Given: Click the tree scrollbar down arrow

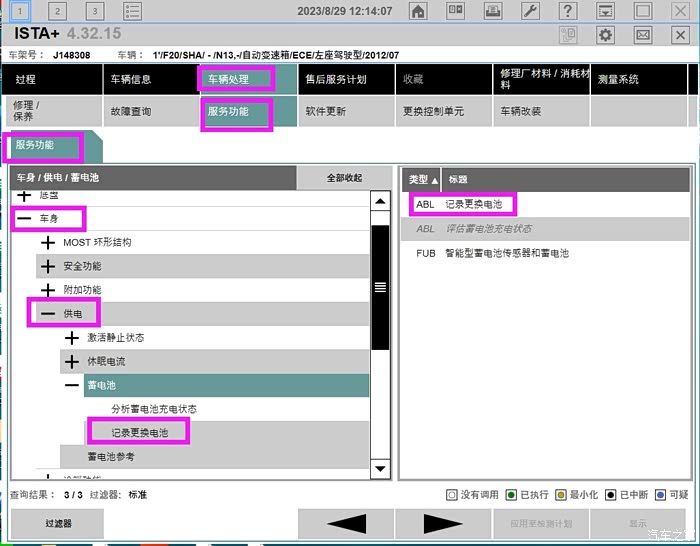Looking at the screenshot, I should pyautogui.click(x=380, y=469).
